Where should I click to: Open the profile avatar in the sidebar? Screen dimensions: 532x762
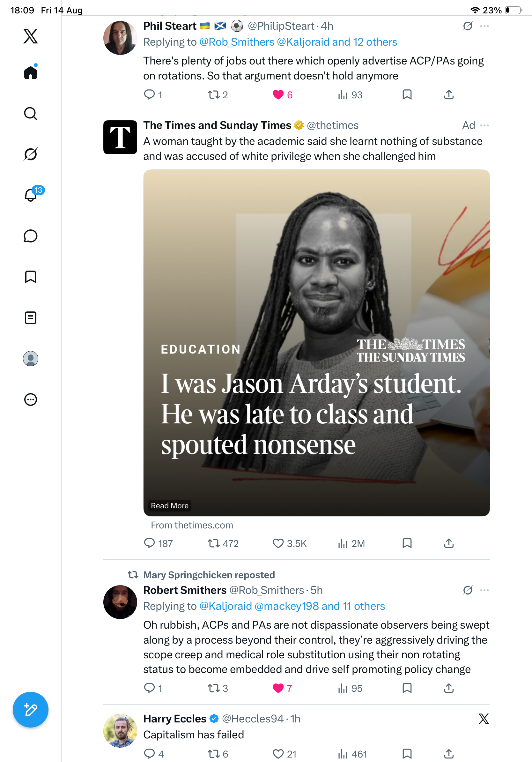(31, 359)
